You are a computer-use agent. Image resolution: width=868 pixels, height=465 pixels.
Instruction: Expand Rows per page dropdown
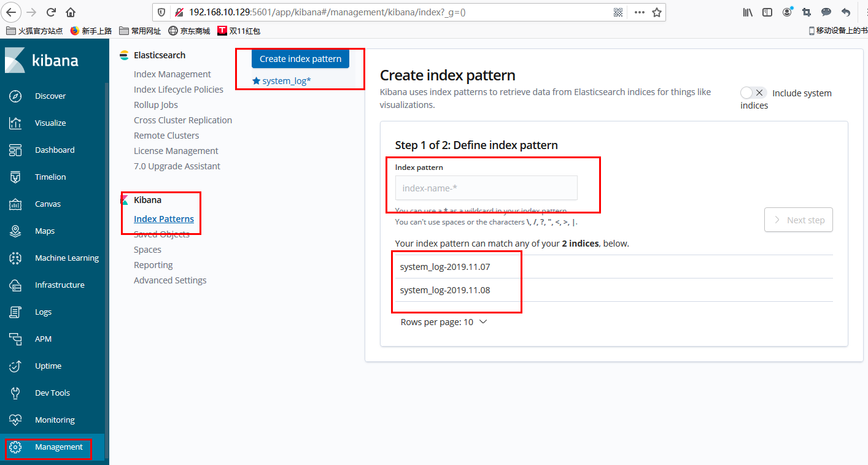pyautogui.click(x=443, y=322)
